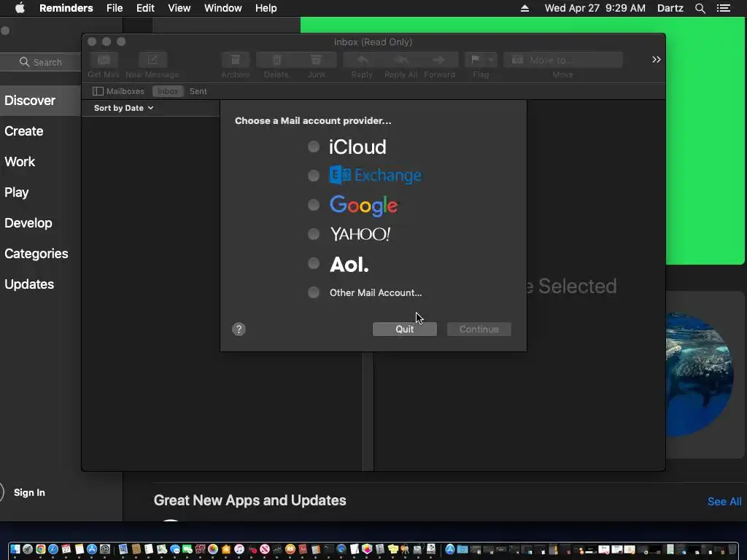The height and width of the screenshot is (560, 747).
Task: Open Launchpad from the Dock
Action: 28,549
